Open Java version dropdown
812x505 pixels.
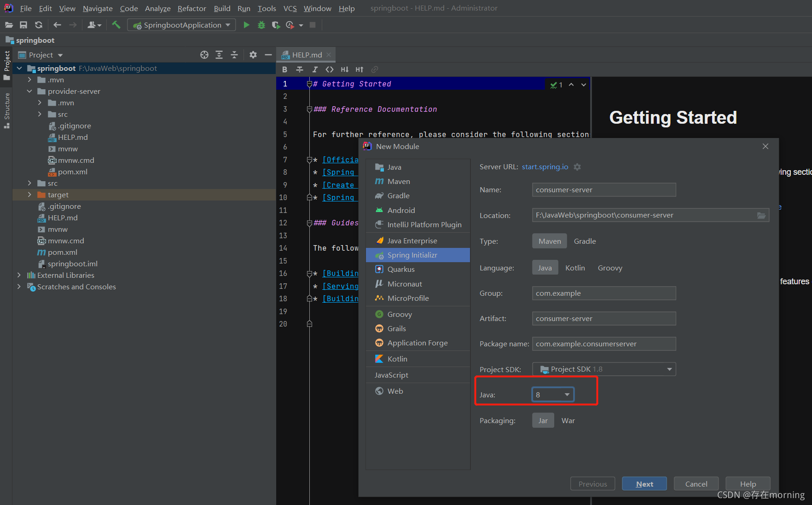(553, 395)
